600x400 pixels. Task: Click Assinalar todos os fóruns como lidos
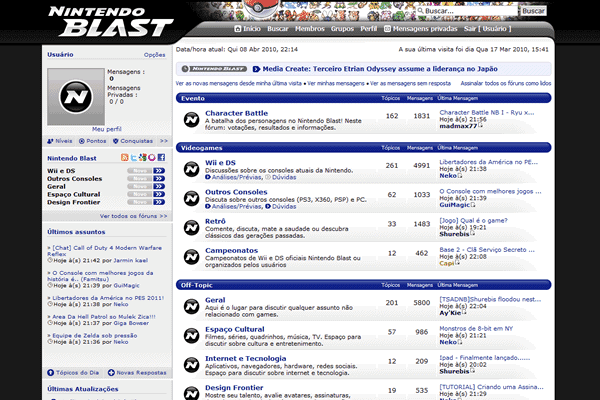pos(506,83)
